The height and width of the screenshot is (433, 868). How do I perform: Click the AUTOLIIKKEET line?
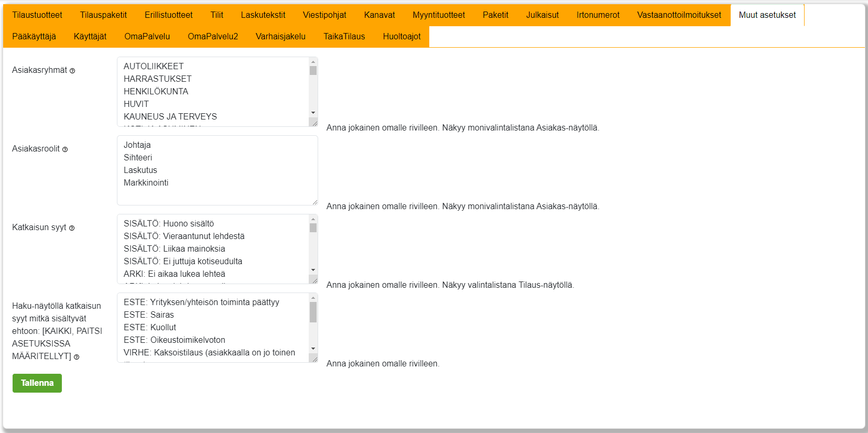click(x=154, y=67)
